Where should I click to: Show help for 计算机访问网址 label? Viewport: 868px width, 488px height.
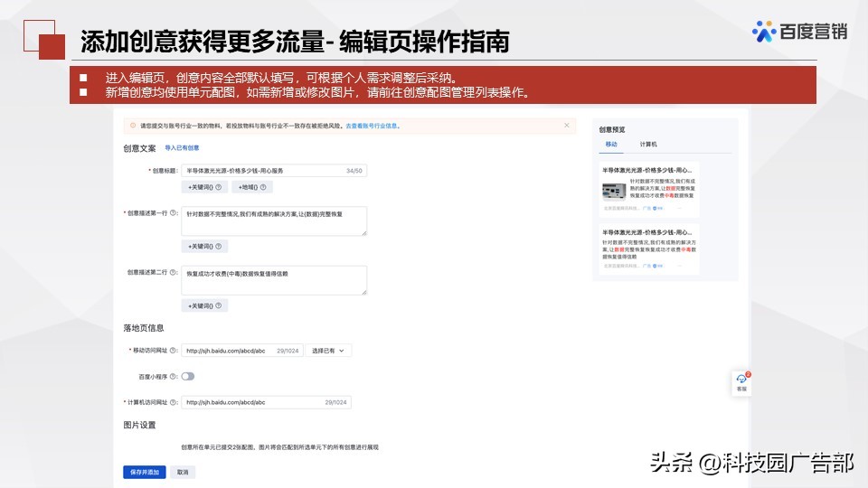(174, 402)
